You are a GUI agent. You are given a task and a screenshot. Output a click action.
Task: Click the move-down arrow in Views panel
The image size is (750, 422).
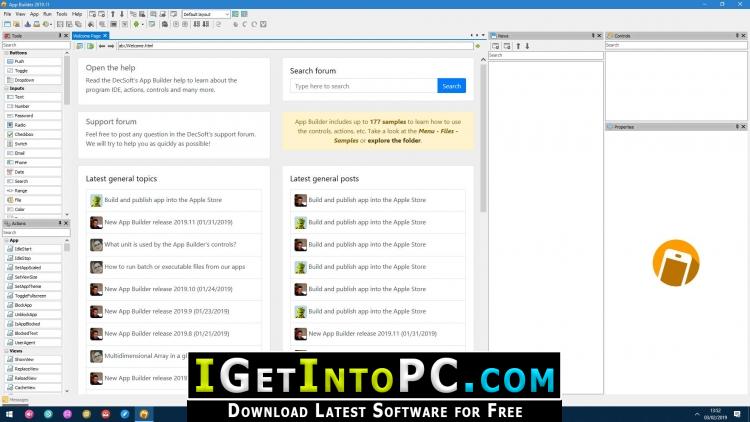527,46
